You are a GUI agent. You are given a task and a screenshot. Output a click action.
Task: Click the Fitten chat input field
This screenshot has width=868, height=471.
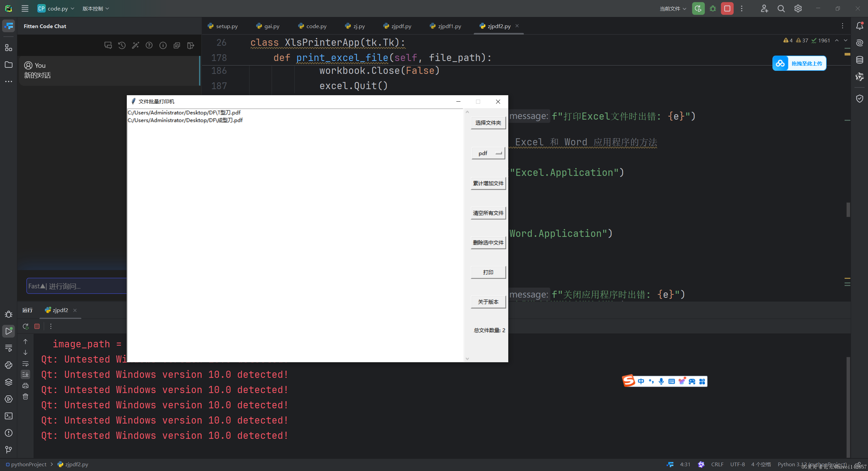tap(77, 286)
